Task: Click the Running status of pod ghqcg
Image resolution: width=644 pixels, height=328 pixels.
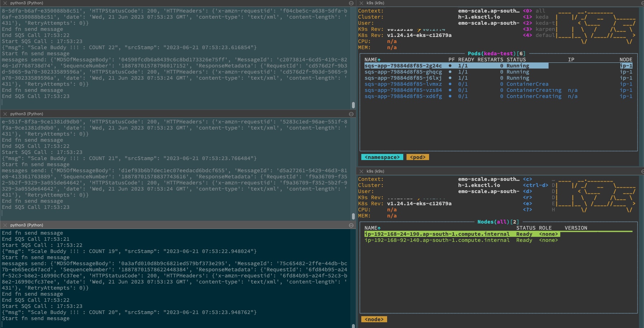Action: [518, 72]
